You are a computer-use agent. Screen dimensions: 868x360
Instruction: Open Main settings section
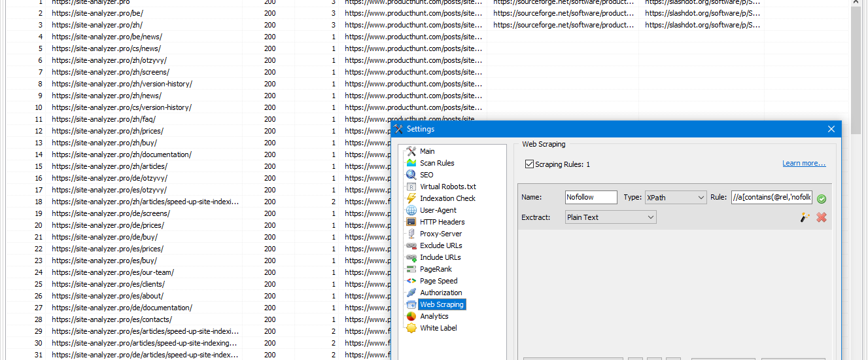[x=427, y=151]
